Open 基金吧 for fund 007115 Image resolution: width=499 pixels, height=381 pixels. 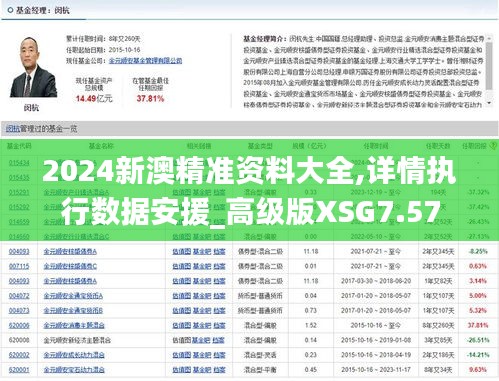pyautogui.click(x=202, y=266)
